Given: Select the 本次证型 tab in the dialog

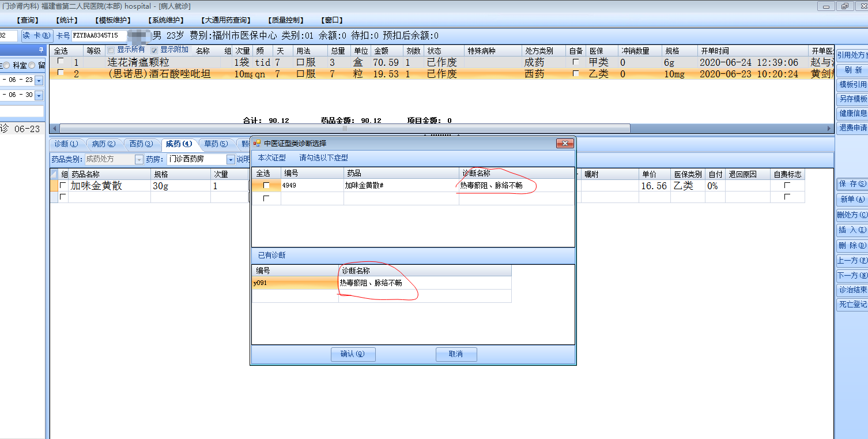Looking at the screenshot, I should point(272,157).
